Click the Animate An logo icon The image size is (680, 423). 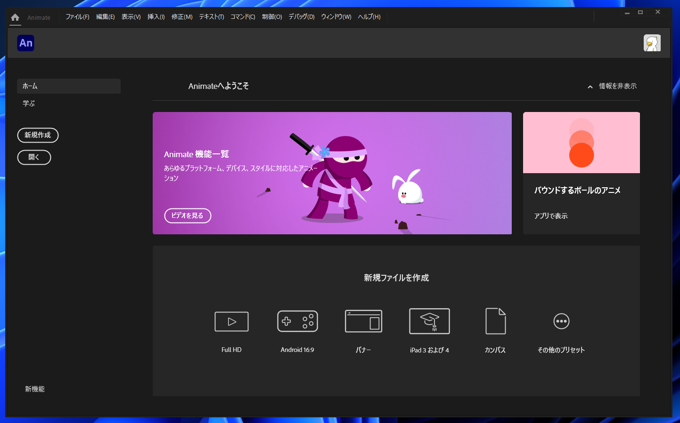[x=26, y=43]
